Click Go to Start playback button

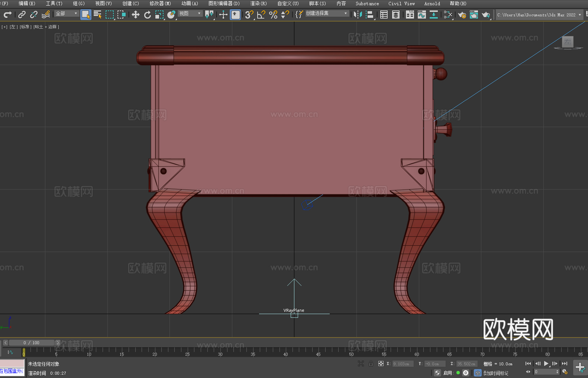pyautogui.click(x=528, y=364)
